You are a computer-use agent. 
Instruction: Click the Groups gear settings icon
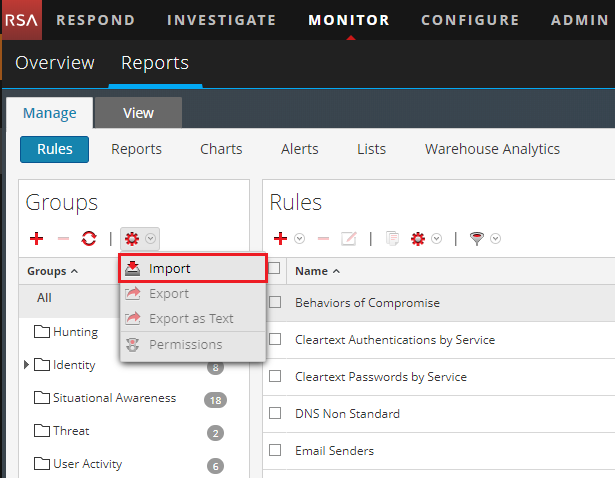tap(131, 239)
